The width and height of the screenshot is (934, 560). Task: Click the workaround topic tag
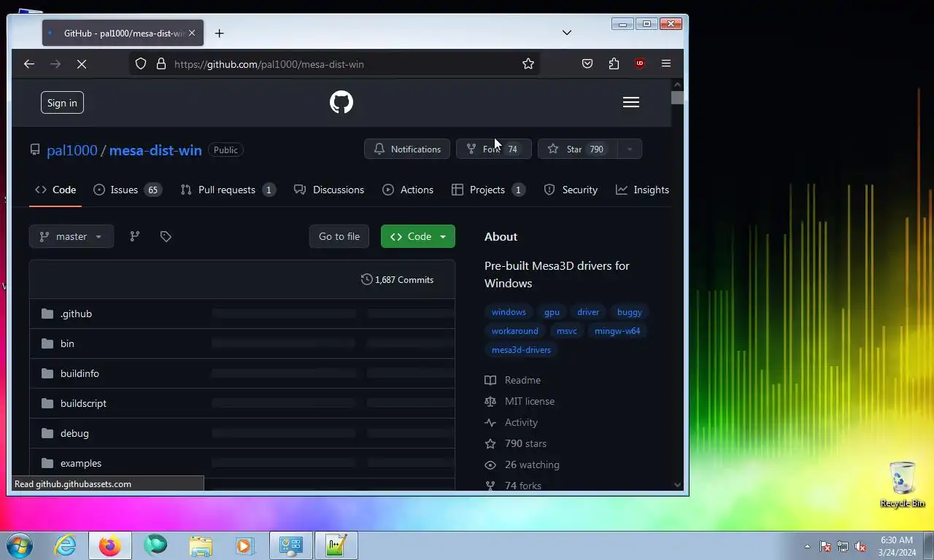[515, 331]
